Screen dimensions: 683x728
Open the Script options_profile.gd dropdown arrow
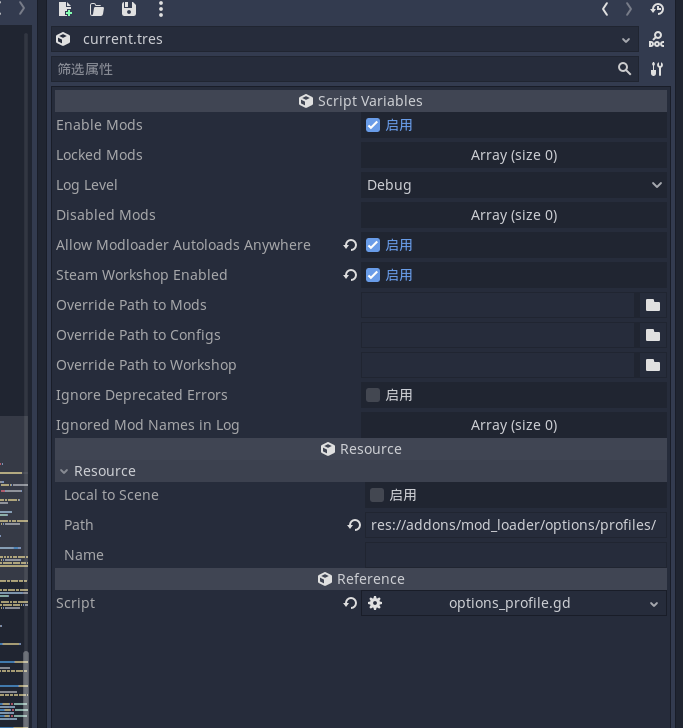pyautogui.click(x=654, y=604)
